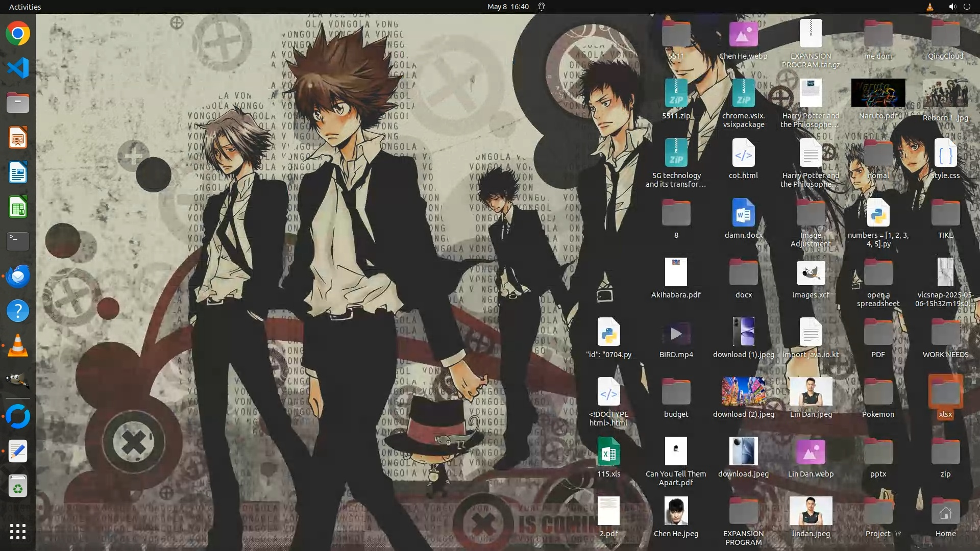
Task: Open the Files manager dock icon
Action: [x=18, y=103]
